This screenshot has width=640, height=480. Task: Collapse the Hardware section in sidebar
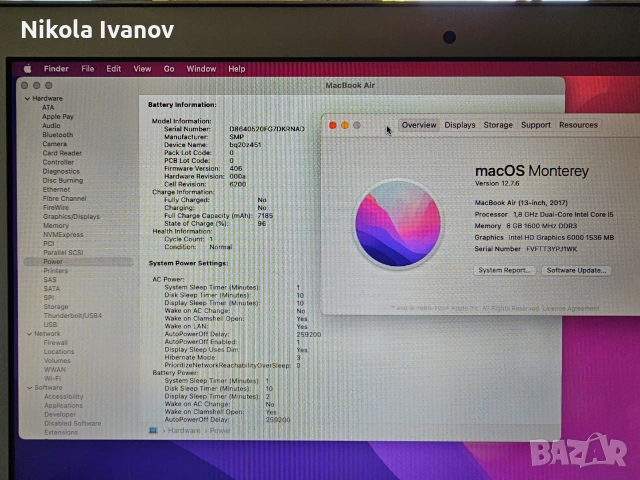[27, 98]
